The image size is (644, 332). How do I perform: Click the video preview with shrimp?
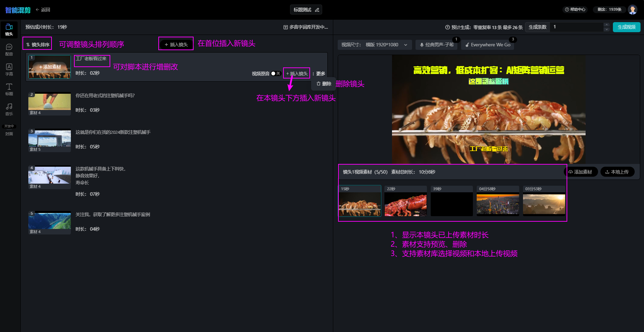pyautogui.click(x=488, y=109)
